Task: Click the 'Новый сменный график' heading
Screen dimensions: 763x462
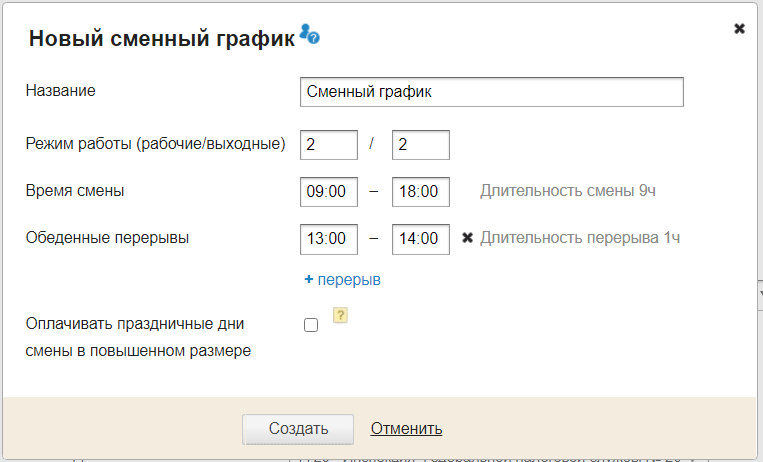Action: coord(162,39)
